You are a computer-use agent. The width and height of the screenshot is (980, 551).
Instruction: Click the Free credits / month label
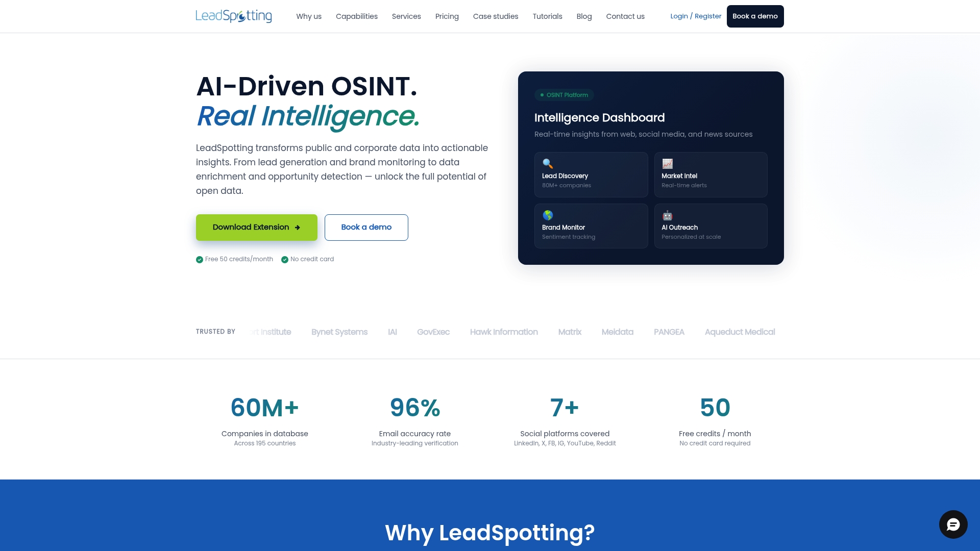(x=715, y=434)
